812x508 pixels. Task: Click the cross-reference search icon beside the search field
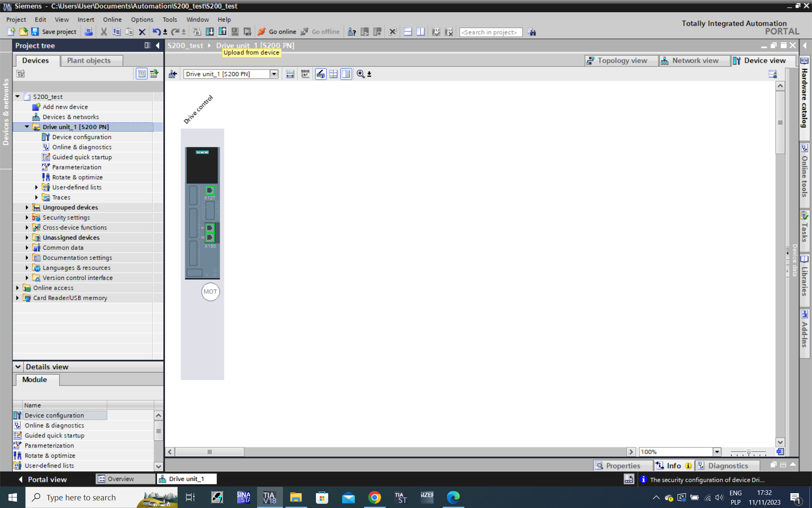pyautogui.click(x=532, y=32)
